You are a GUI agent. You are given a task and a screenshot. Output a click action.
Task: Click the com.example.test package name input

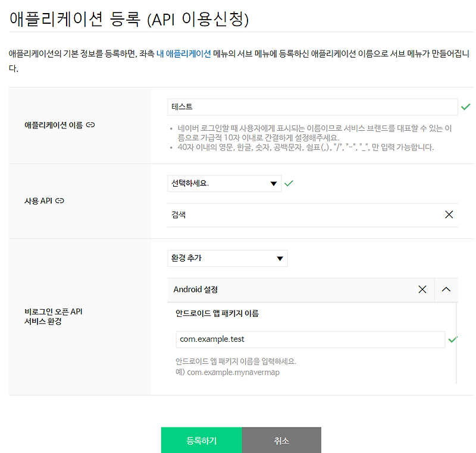309,339
